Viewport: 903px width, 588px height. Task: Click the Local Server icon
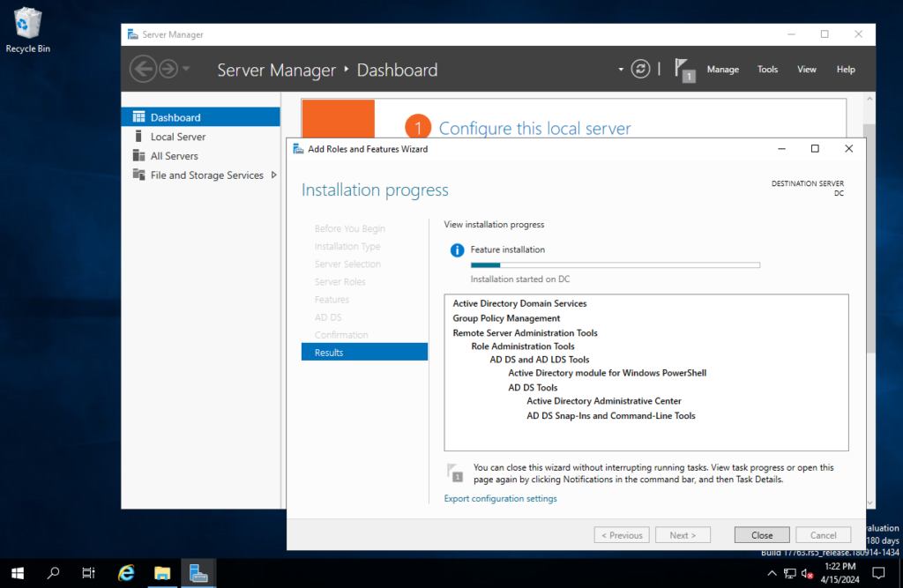click(x=138, y=137)
